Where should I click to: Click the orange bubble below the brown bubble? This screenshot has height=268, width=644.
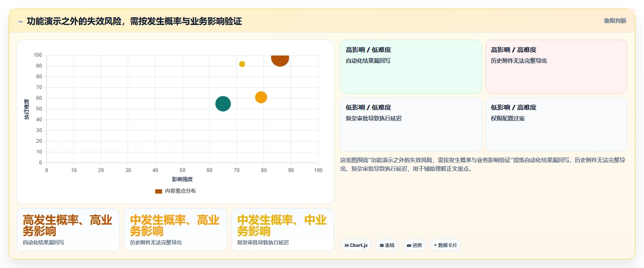(261, 97)
